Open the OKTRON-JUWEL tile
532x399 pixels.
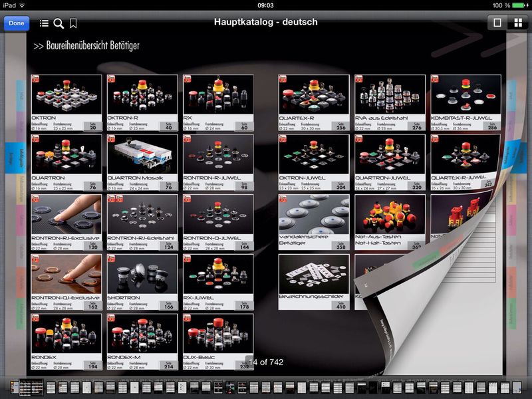click(314, 162)
